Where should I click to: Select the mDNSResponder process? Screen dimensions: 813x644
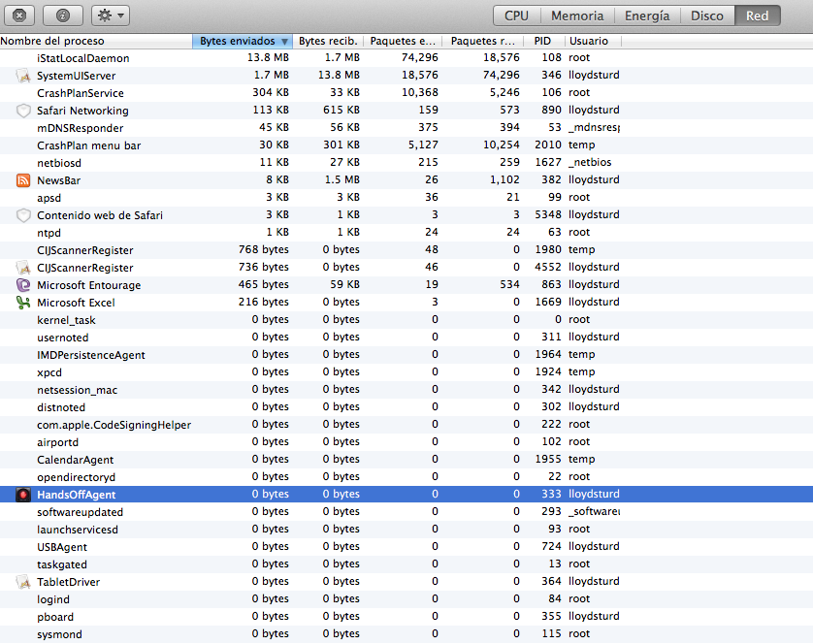pyautogui.click(x=406, y=128)
